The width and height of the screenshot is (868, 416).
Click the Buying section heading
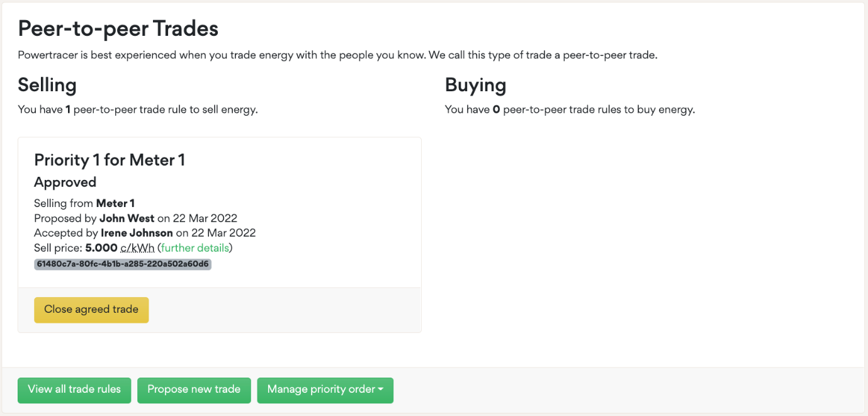475,85
